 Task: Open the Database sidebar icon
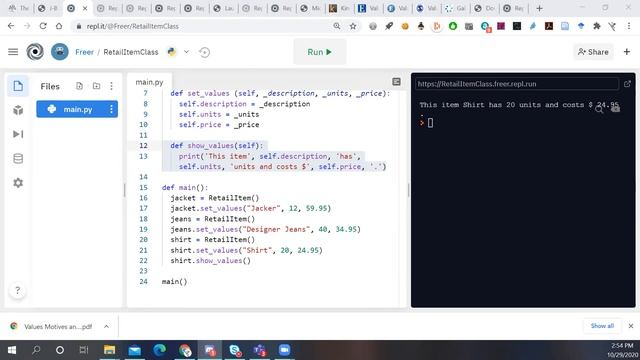[18, 158]
